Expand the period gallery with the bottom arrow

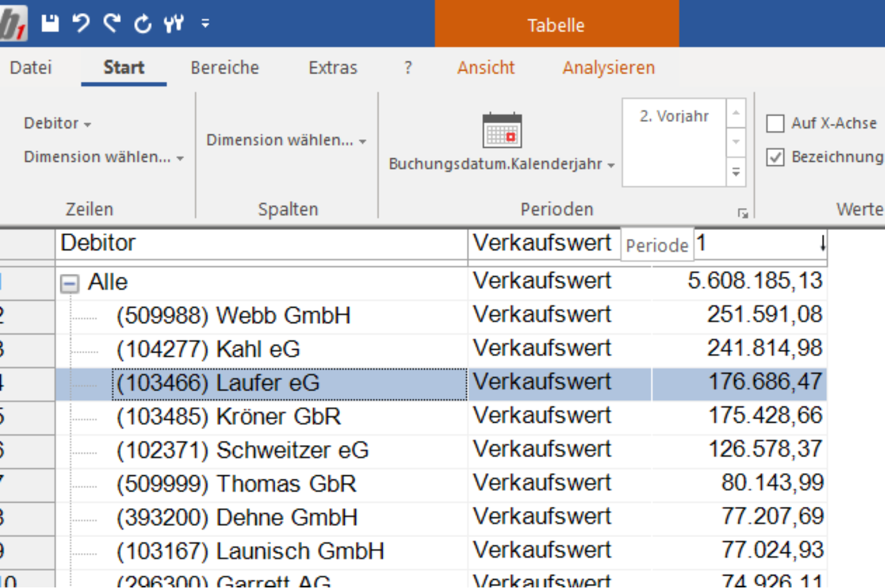(736, 172)
